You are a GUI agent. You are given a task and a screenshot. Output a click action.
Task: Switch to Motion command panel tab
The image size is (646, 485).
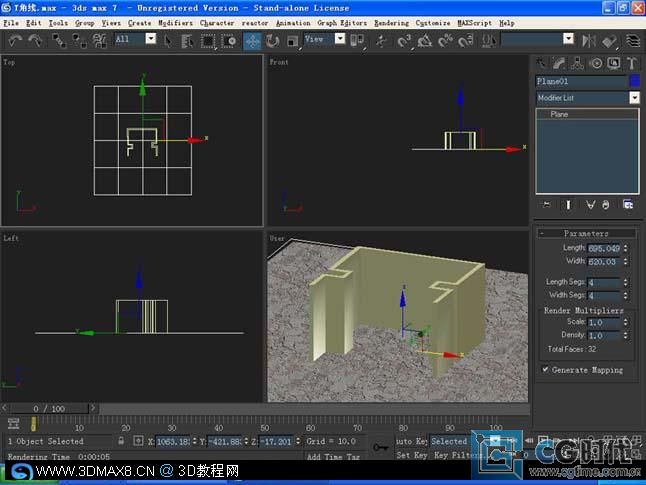[x=595, y=63]
